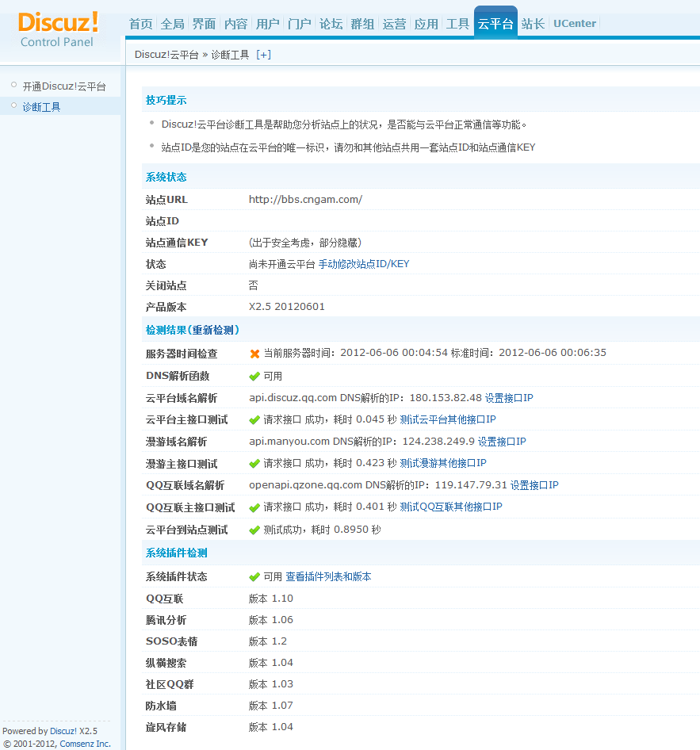Go to the 论坛 tab

[x=331, y=24]
